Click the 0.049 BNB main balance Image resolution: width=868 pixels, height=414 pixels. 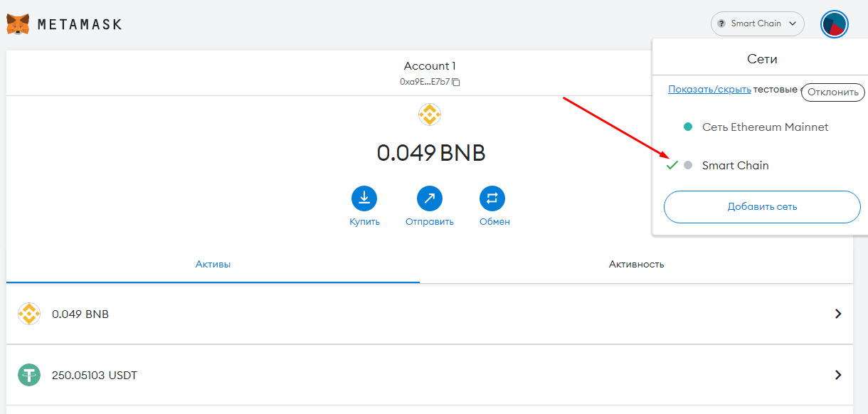430,153
